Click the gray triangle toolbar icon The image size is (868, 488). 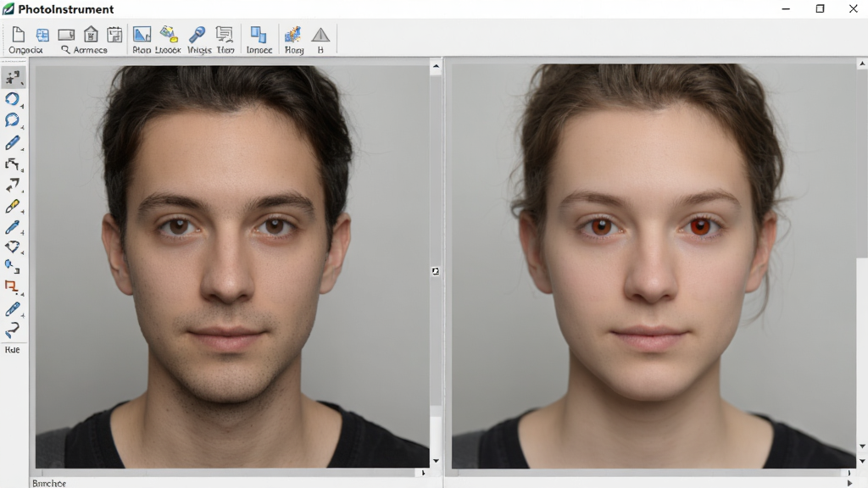click(x=320, y=35)
